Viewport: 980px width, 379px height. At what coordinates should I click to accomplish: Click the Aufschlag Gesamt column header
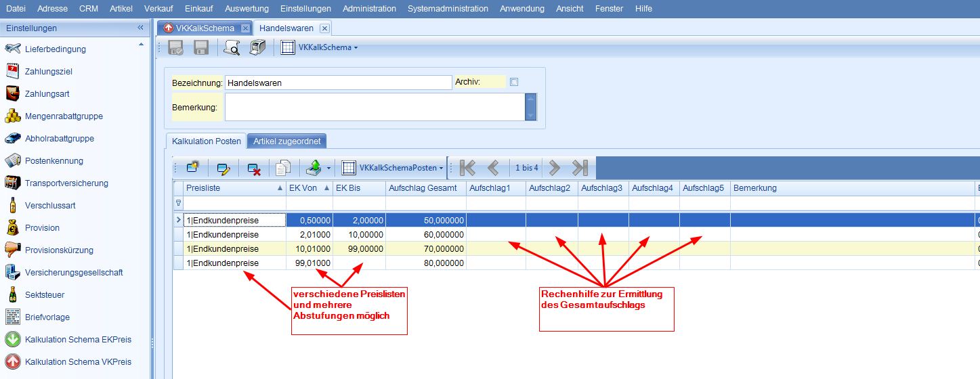pos(426,188)
